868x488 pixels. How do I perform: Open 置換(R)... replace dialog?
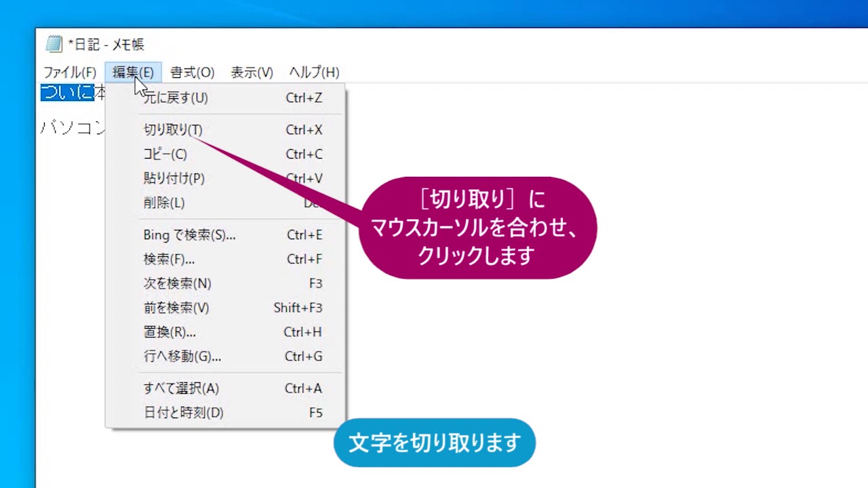click(x=226, y=332)
